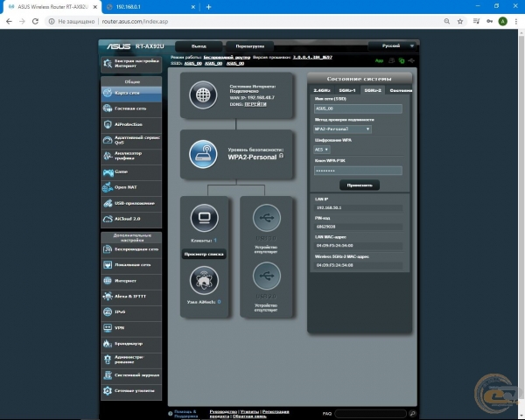Click the AiMesh node icon
This screenshot has width=525, height=420.
click(204, 280)
